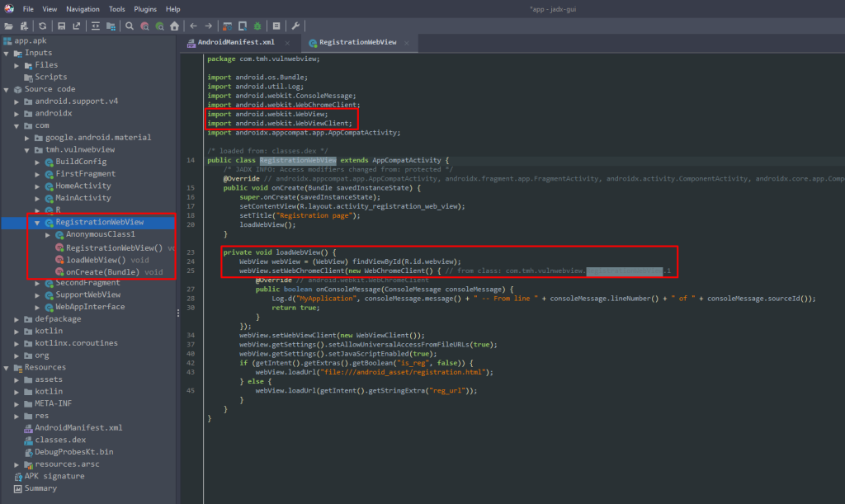Open the Tools menu

tap(116, 9)
